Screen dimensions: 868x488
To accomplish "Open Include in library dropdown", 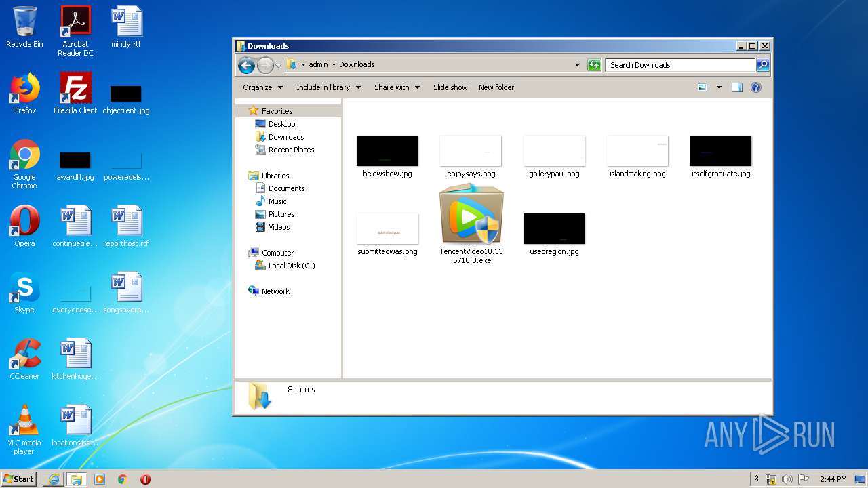I will tap(328, 87).
